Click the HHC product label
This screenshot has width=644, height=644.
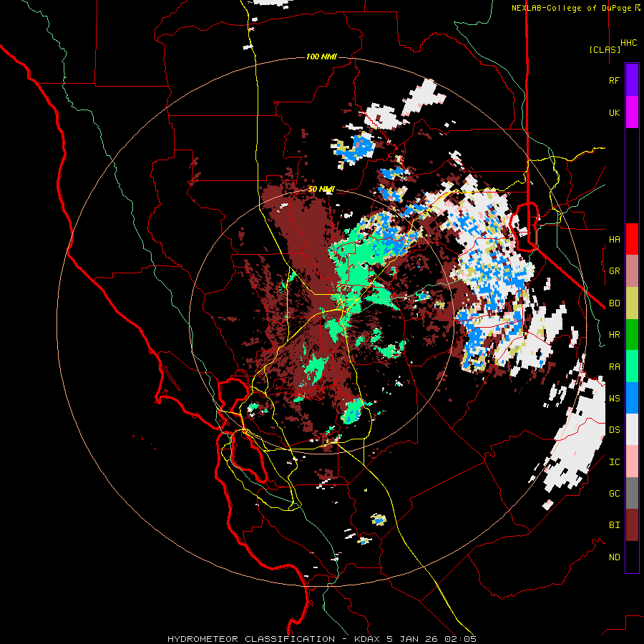point(629,43)
